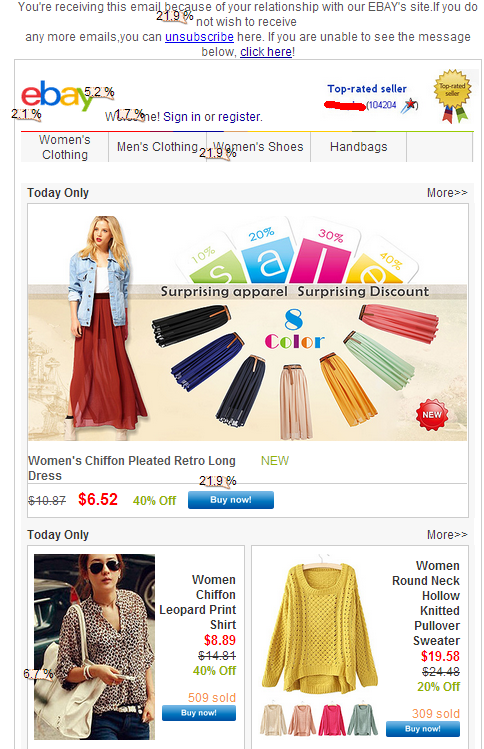Buy the Chiffon Pleated Dress now
This screenshot has height=749, width=484.
(x=231, y=500)
